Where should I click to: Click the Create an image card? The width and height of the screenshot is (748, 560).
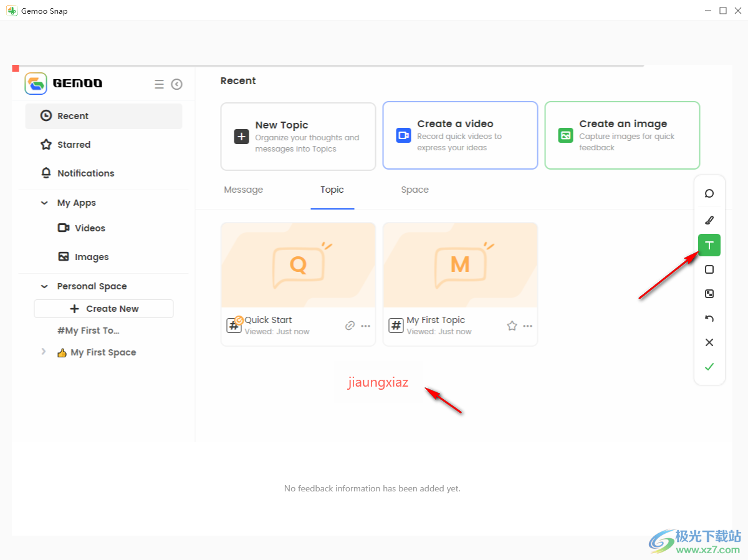tap(622, 135)
